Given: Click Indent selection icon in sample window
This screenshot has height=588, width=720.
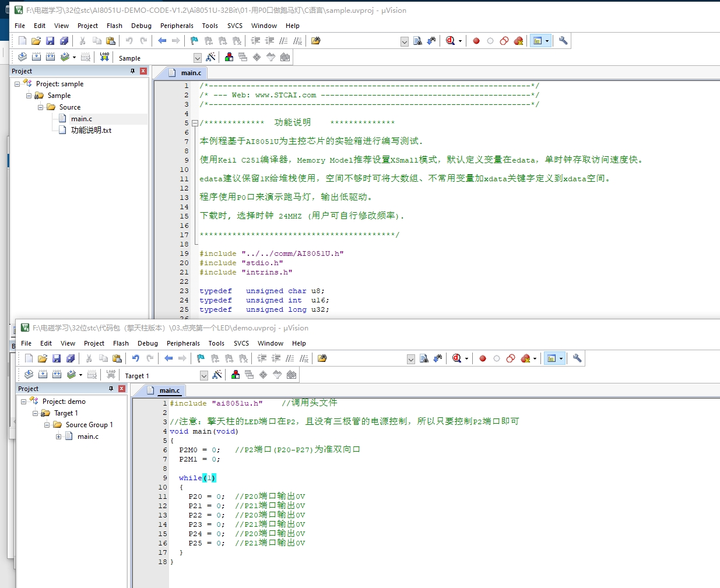Looking at the screenshot, I should point(255,41).
